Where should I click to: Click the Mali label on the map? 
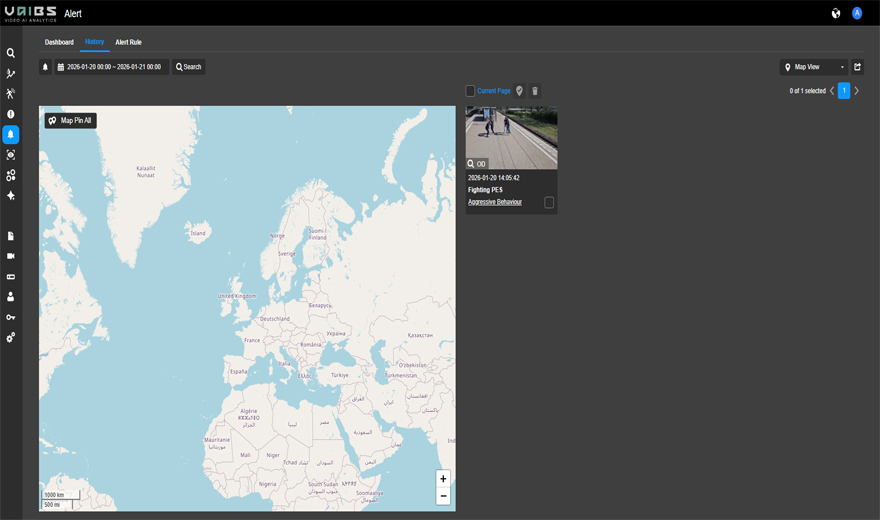click(245, 454)
